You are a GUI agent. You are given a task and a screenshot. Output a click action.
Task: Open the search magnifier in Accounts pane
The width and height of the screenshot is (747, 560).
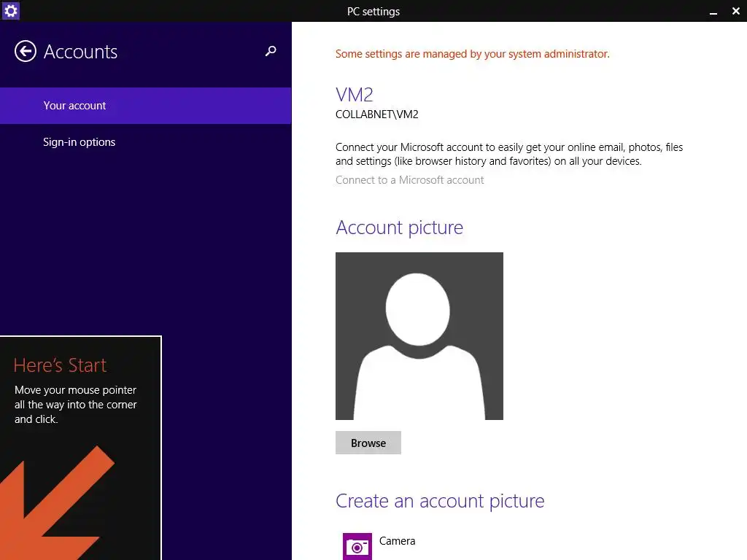pos(271,51)
